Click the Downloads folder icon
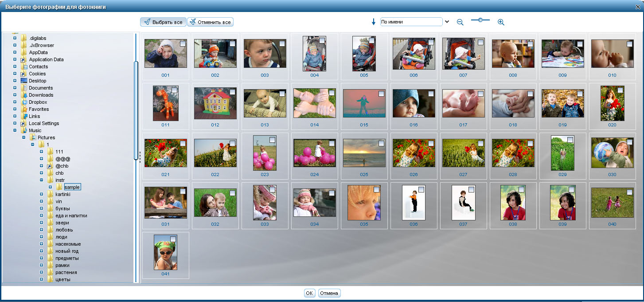 pyautogui.click(x=24, y=95)
